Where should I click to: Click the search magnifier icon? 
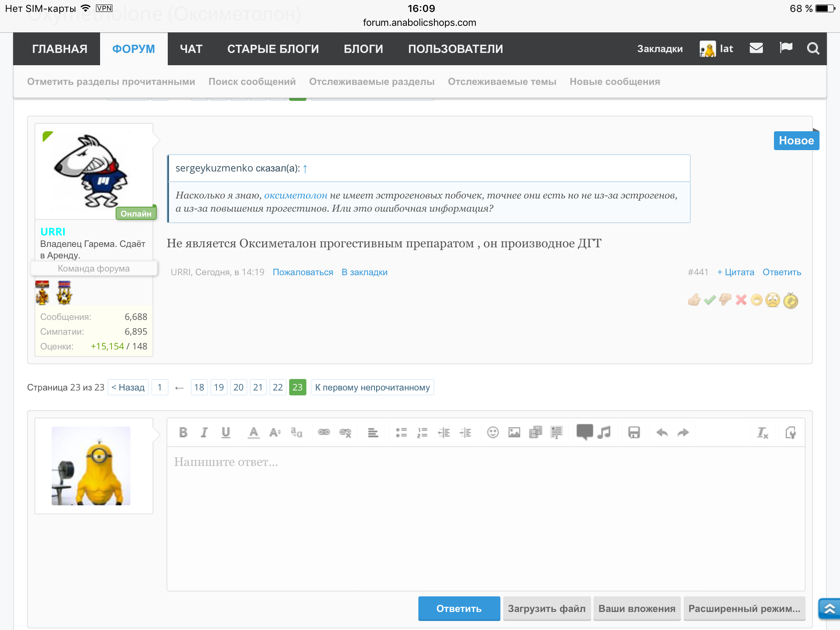[x=813, y=49]
